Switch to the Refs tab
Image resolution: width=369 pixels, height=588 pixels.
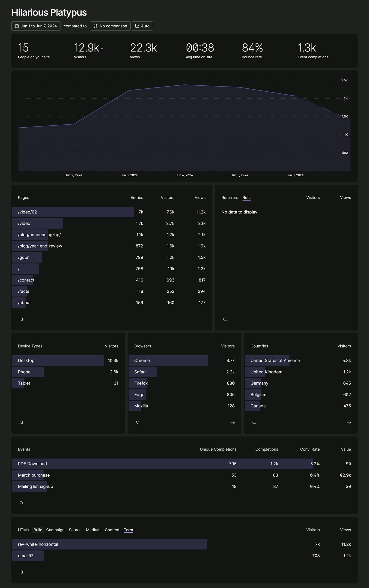[247, 198]
